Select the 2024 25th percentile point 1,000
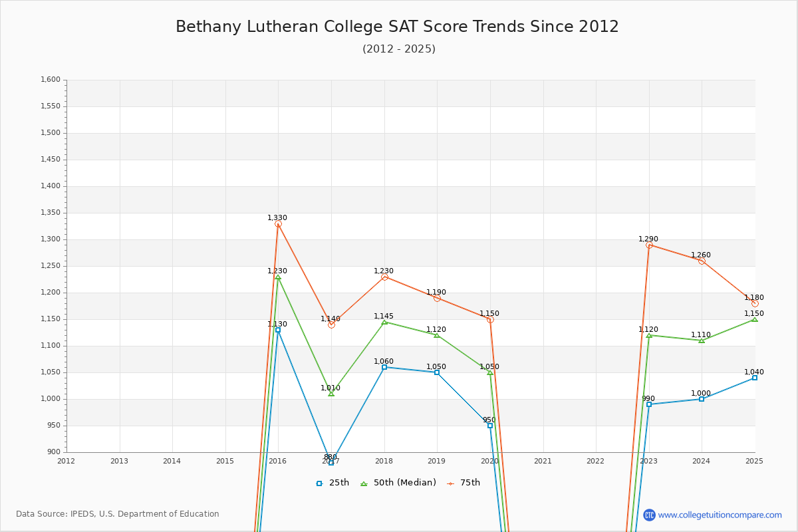This screenshot has height=532, width=798. click(x=702, y=399)
